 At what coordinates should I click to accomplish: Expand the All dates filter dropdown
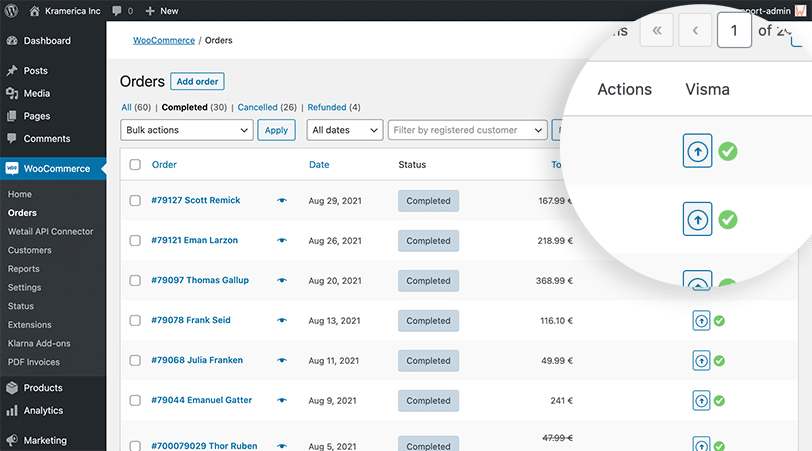[344, 130]
